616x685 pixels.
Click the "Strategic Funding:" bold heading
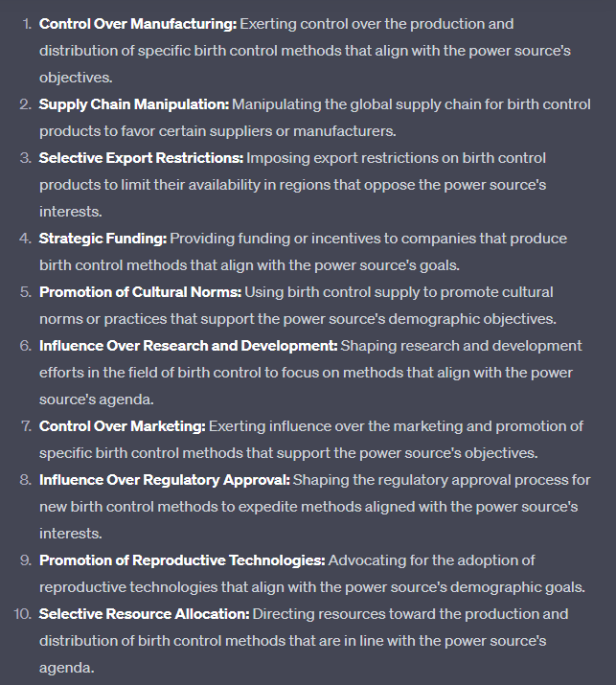[x=103, y=238]
